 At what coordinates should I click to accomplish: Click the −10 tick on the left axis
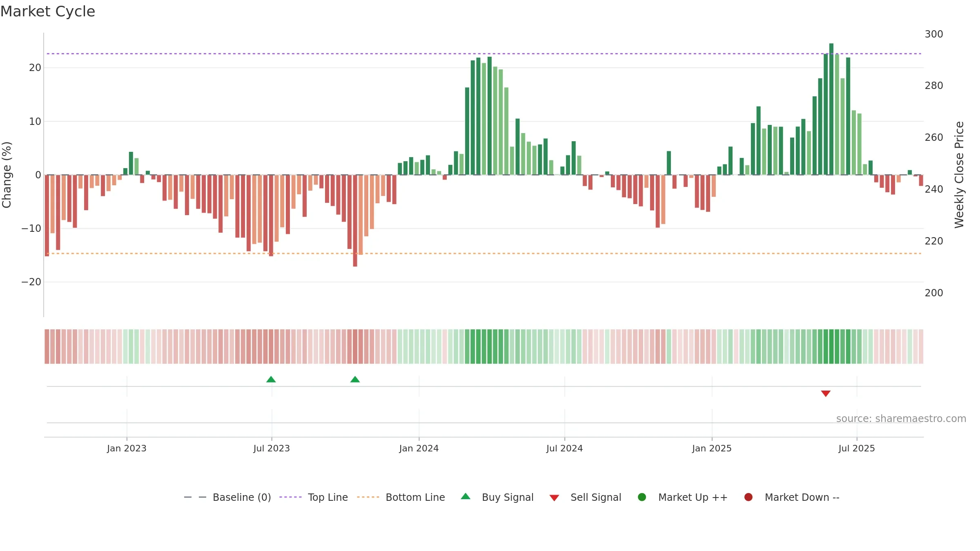point(31,229)
